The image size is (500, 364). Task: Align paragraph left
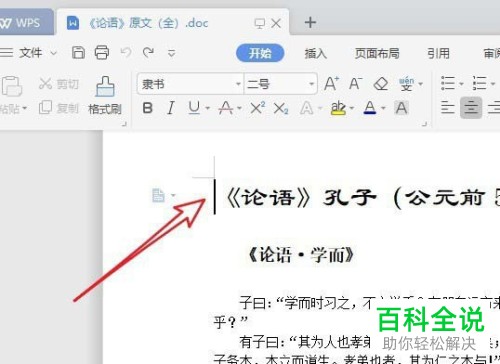coord(447,108)
